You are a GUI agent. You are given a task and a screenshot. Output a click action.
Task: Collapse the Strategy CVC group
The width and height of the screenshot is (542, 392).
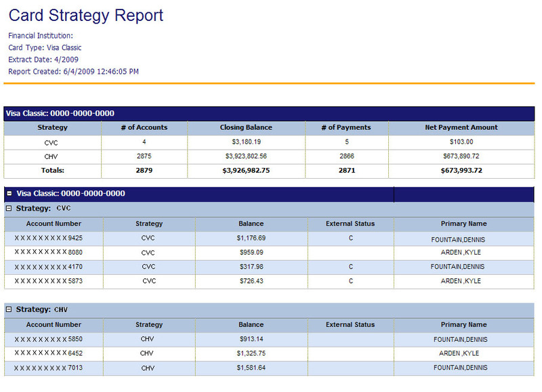tap(9, 209)
